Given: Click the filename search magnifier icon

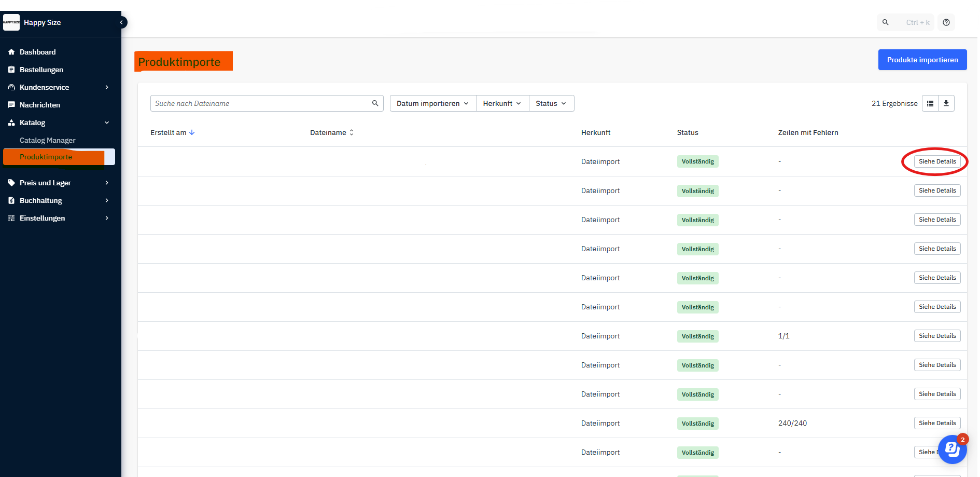Looking at the screenshot, I should point(375,103).
